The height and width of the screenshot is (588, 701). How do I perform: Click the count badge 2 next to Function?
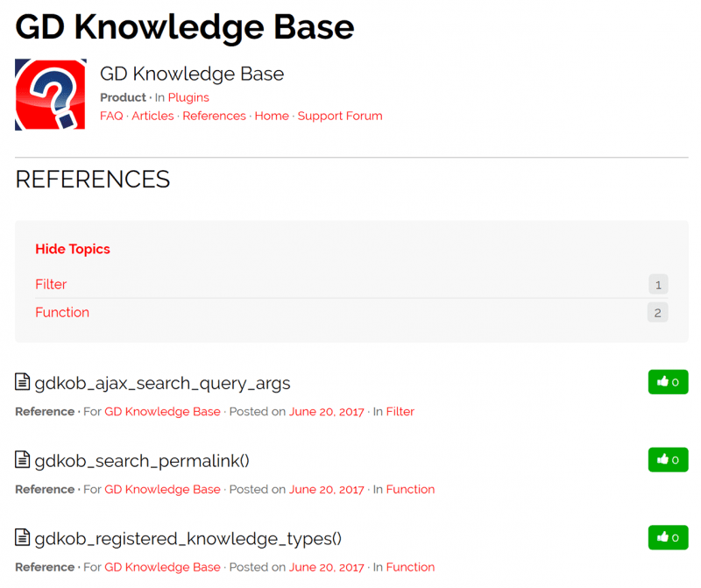click(658, 313)
